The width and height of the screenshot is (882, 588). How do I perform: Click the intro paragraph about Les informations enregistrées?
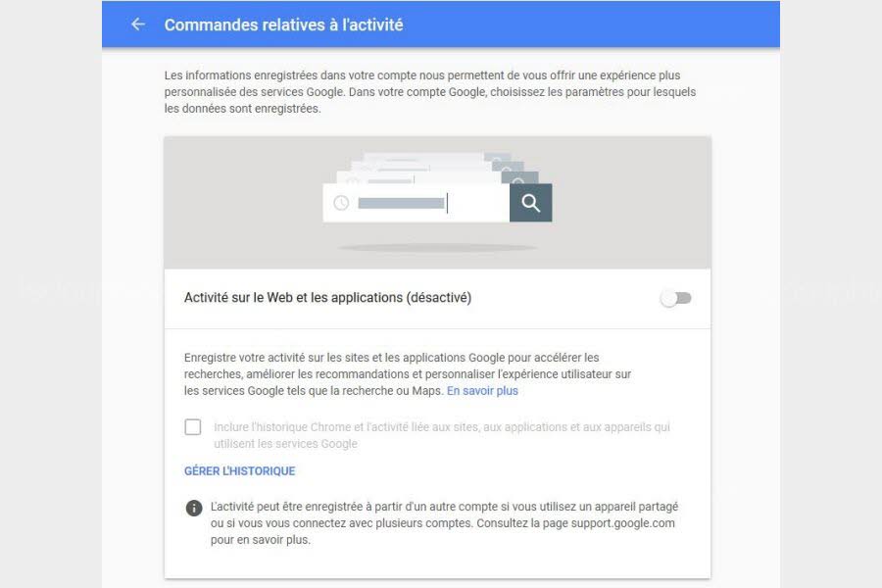click(x=430, y=92)
